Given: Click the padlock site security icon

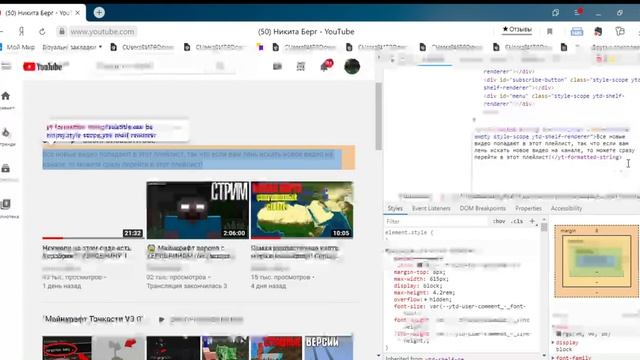Looking at the screenshot, I should (61, 31).
